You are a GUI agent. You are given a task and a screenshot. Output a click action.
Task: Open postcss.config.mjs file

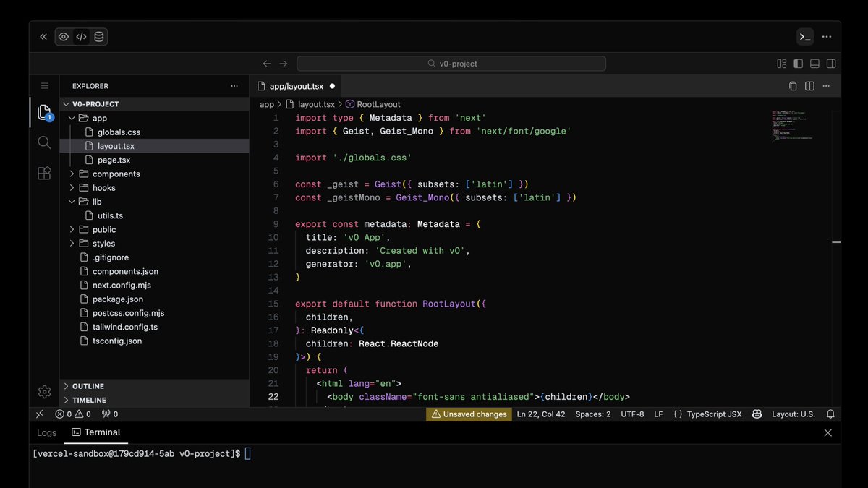click(x=155, y=313)
